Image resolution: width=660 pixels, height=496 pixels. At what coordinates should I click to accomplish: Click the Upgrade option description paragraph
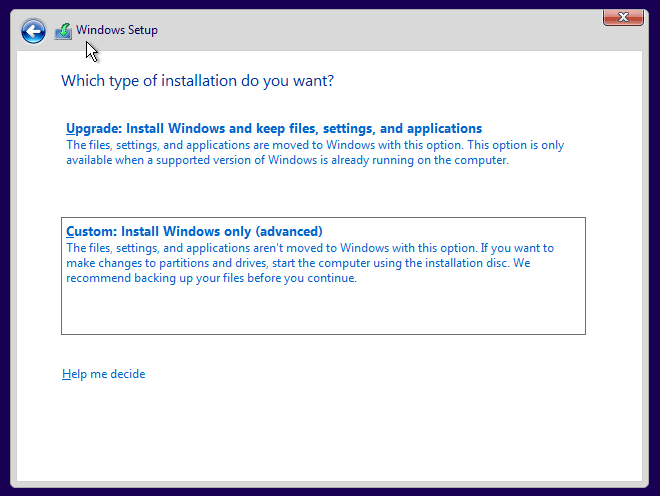(314, 152)
